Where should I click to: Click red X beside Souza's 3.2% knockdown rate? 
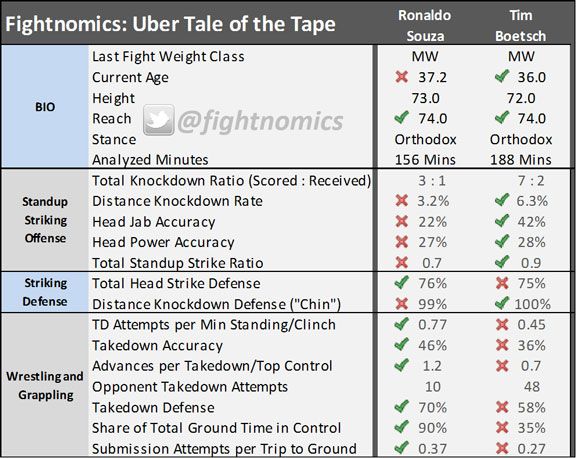point(402,200)
